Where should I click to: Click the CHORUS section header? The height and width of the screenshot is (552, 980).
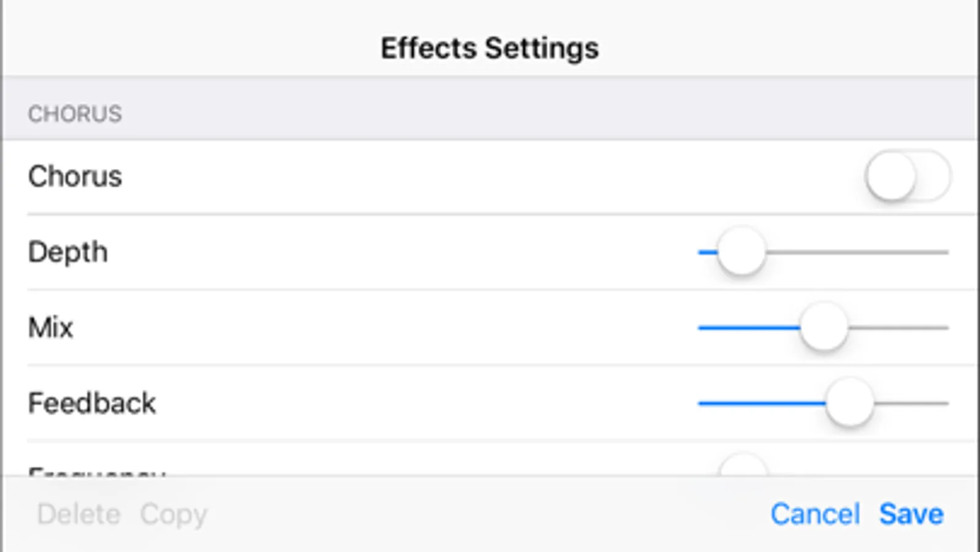point(75,114)
